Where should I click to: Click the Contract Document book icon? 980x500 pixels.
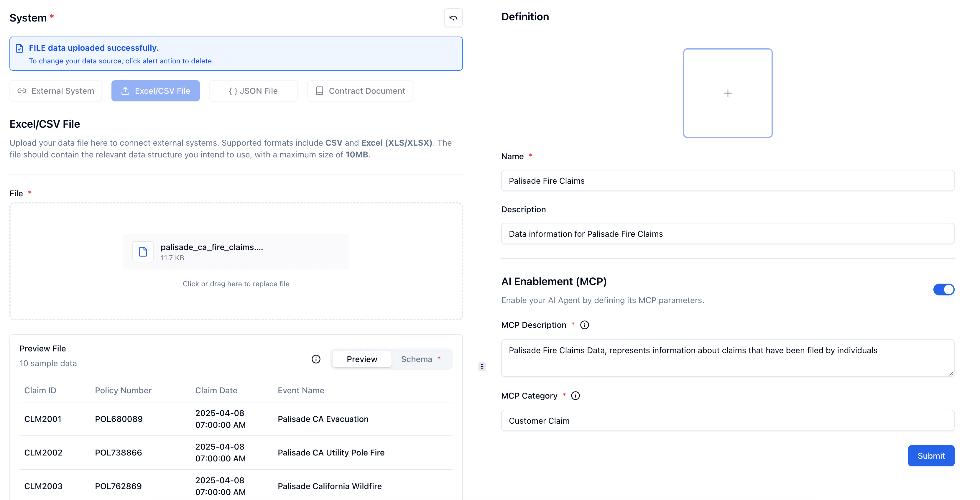pyautogui.click(x=319, y=91)
